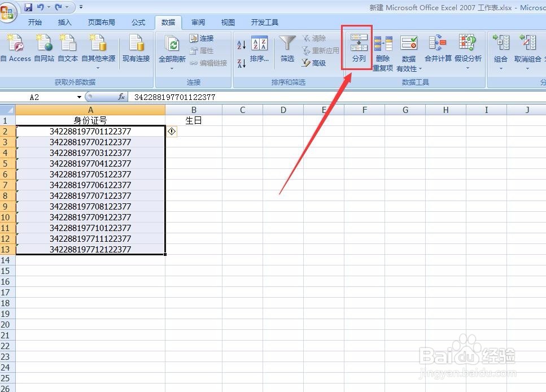Switch to the 页面布局 tab
Image resolution: width=546 pixels, height=392 pixels.
101,22
